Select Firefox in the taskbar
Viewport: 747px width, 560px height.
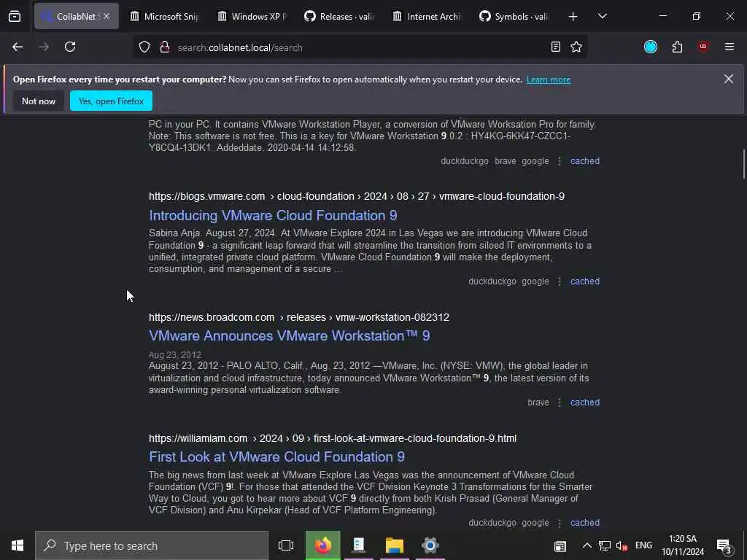tap(323, 545)
